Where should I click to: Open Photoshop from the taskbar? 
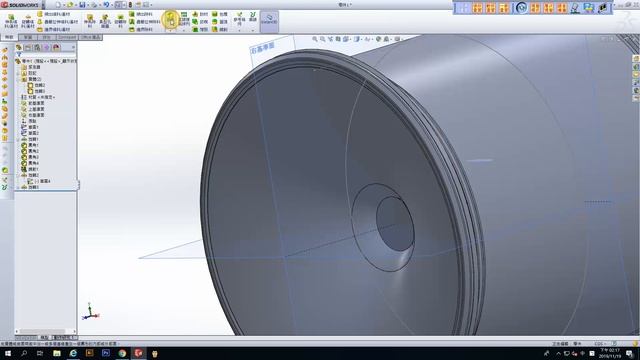pyautogui.click(x=106, y=353)
